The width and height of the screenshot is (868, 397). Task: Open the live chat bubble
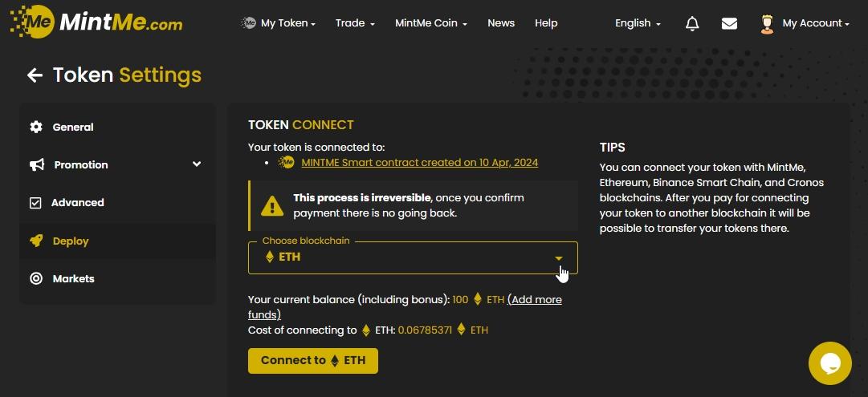(x=829, y=363)
